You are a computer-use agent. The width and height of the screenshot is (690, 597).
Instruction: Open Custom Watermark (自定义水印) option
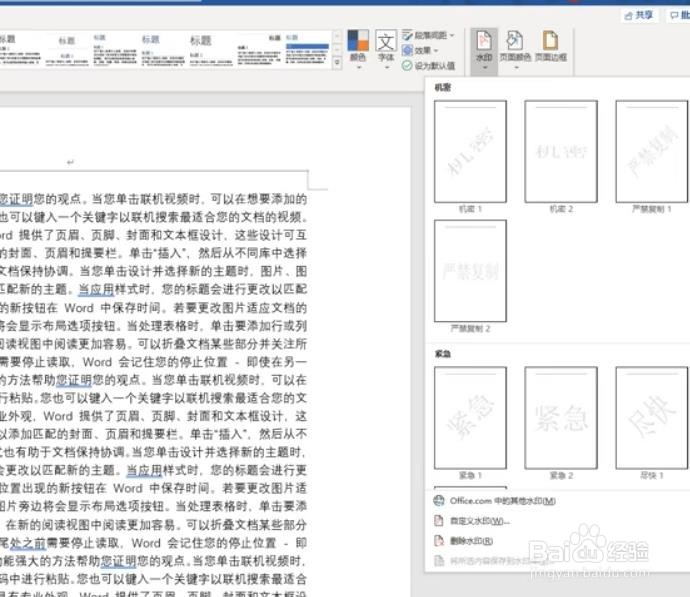point(480,521)
